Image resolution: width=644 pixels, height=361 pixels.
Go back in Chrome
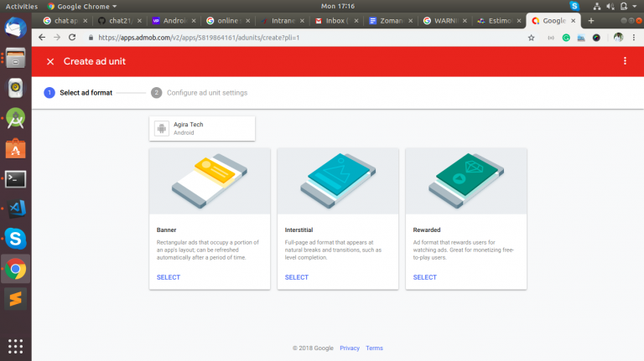pyautogui.click(x=42, y=38)
